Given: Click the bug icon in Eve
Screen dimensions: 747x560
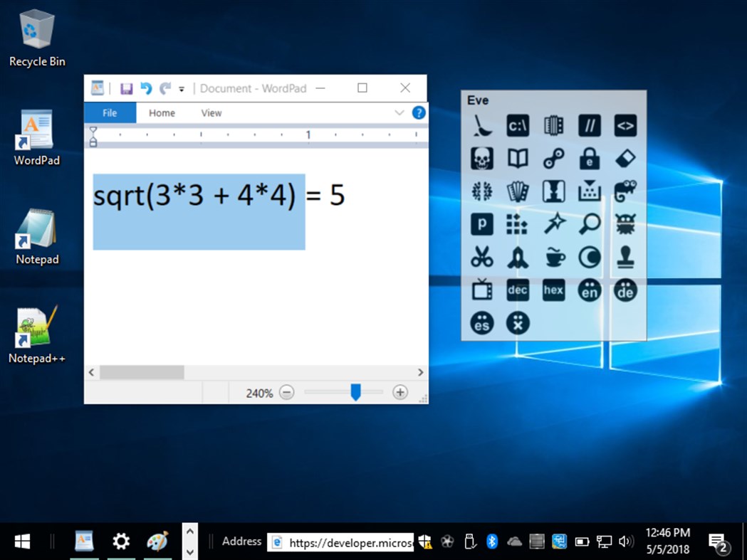Looking at the screenshot, I should coord(625,223).
